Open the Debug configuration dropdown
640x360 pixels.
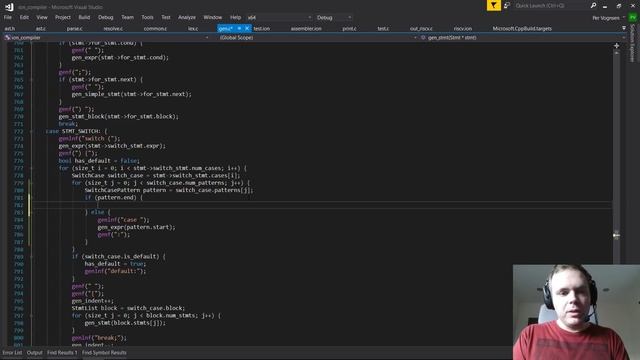pyautogui.click(x=334, y=18)
